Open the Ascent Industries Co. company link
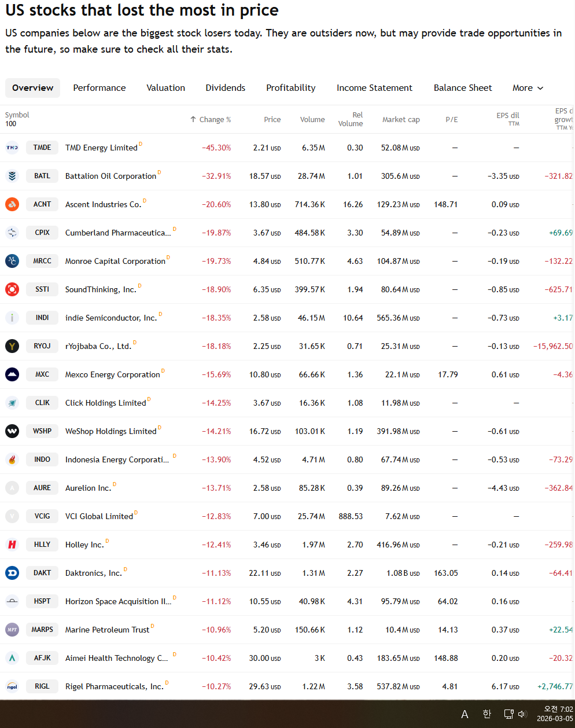Screen dimensions: 575x728 (x=103, y=204)
